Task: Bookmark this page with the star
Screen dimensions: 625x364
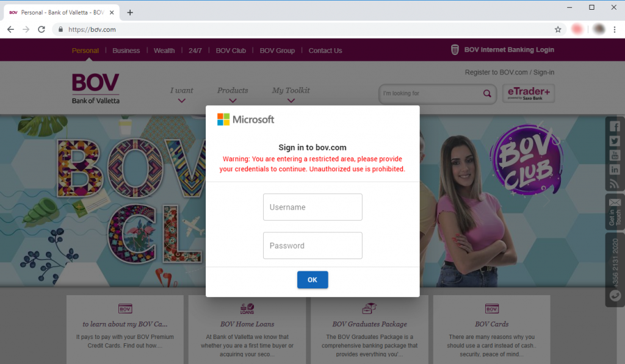Action: (x=558, y=29)
